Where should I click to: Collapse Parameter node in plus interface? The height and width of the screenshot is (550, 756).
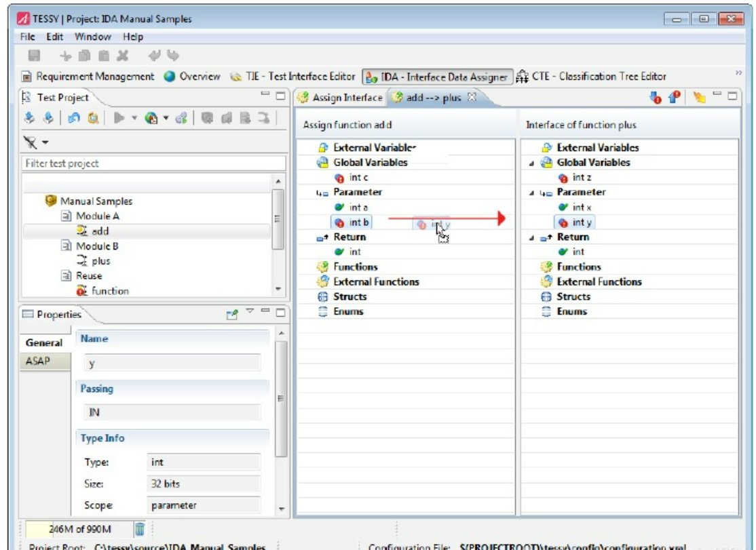point(531,193)
